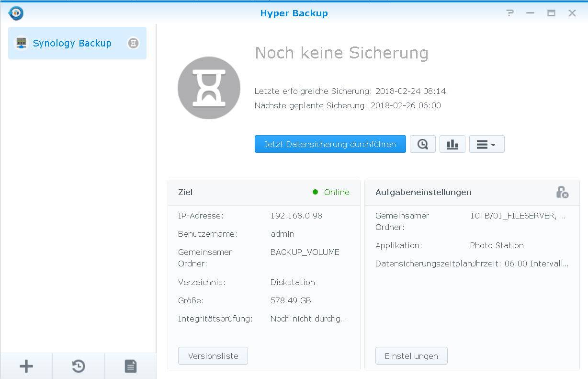Click the size value 578.49 GB
Image resolution: width=588 pixels, height=379 pixels.
coord(291,300)
